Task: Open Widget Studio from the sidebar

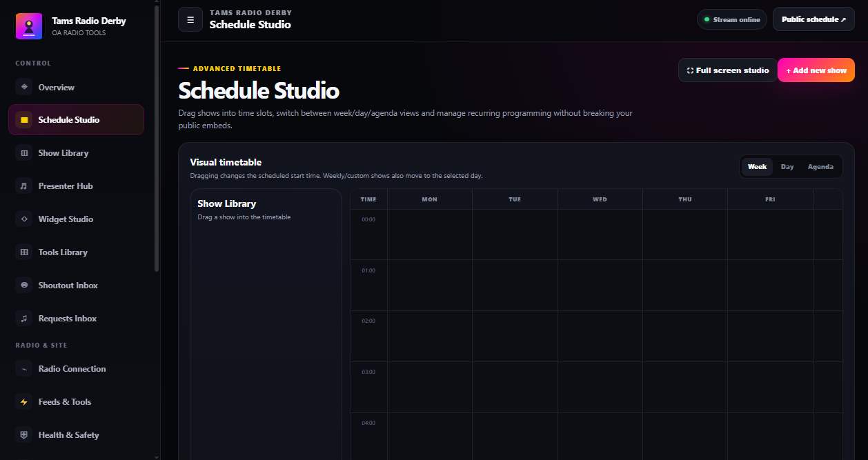Action: tap(76, 219)
